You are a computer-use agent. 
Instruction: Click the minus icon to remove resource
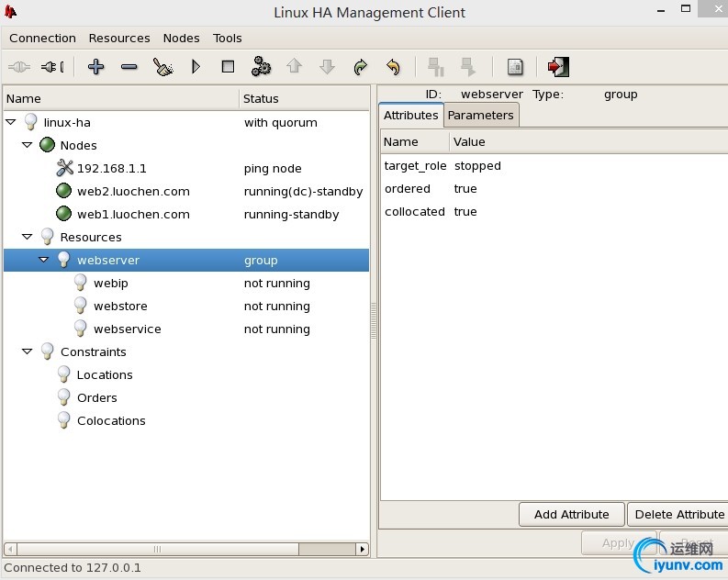click(129, 67)
